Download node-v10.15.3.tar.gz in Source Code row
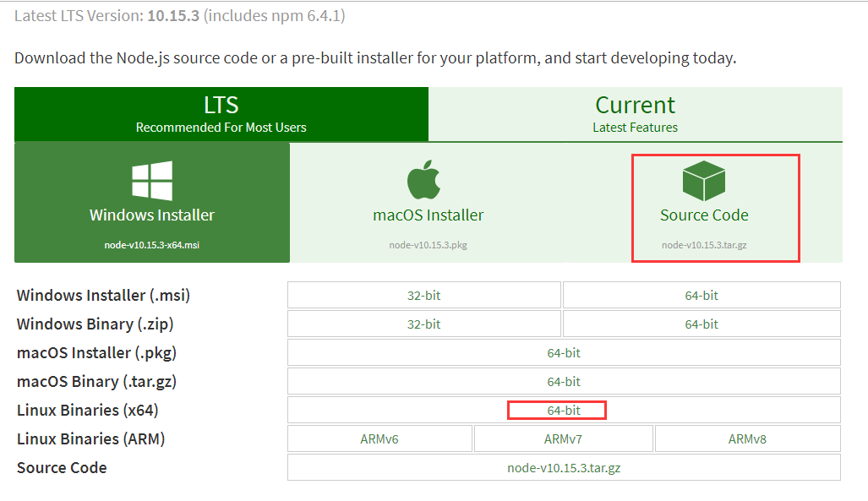The image size is (868, 501). pos(564,468)
